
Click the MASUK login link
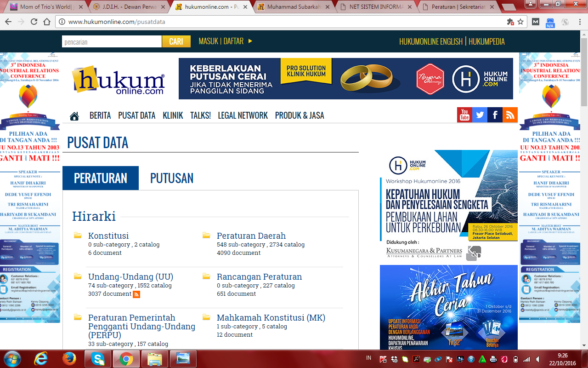click(x=209, y=41)
